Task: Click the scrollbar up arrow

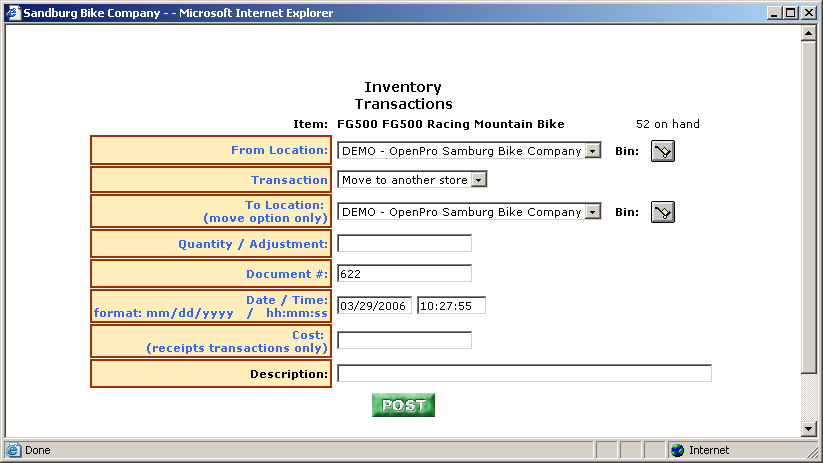Action: click(810, 33)
